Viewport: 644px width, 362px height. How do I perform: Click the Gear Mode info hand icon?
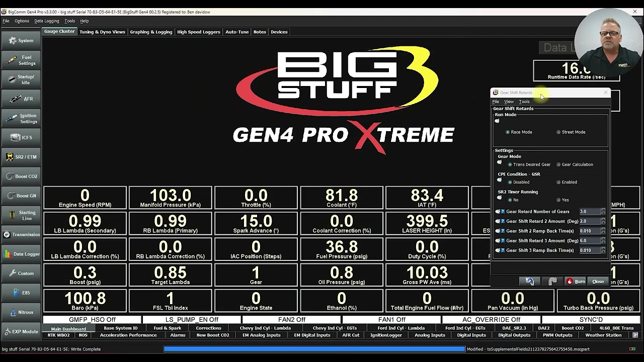coord(499,162)
